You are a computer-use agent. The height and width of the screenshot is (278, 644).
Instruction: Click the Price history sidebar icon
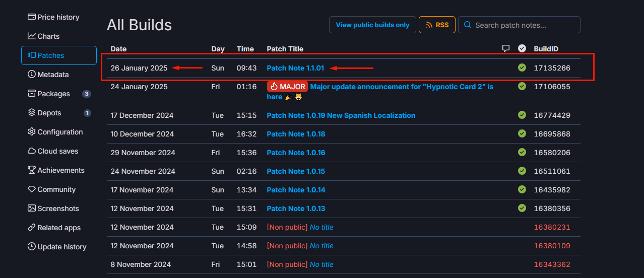click(x=32, y=17)
